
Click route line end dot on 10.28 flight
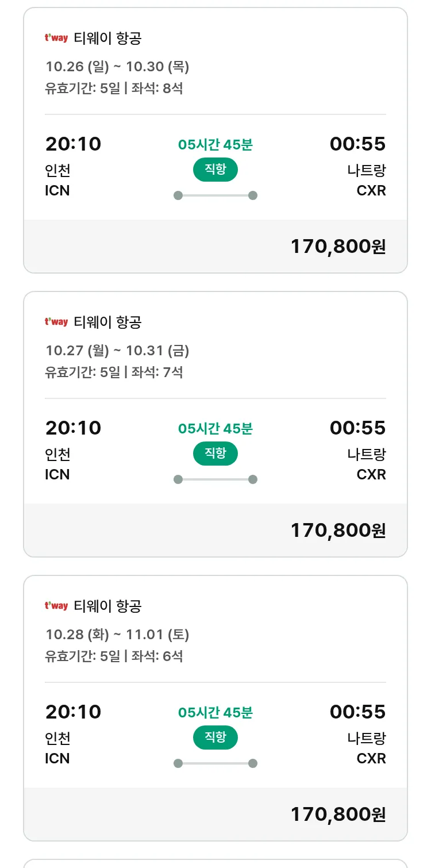(x=252, y=763)
